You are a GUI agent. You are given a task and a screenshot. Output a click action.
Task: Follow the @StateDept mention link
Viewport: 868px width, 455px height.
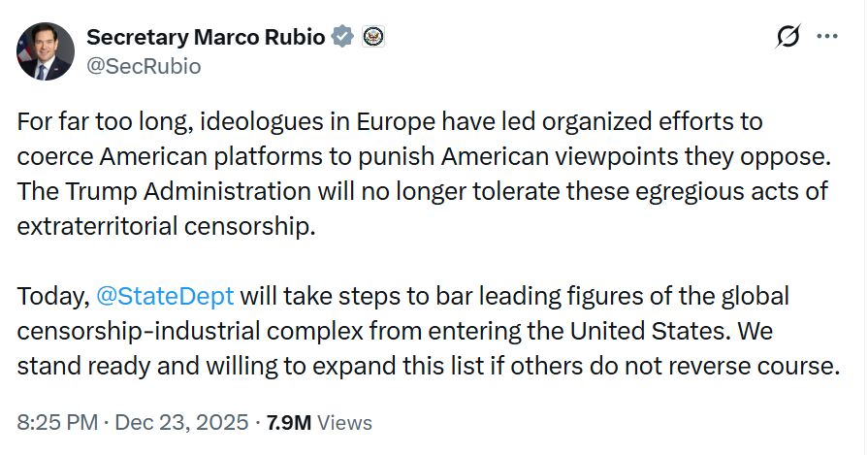(163, 297)
